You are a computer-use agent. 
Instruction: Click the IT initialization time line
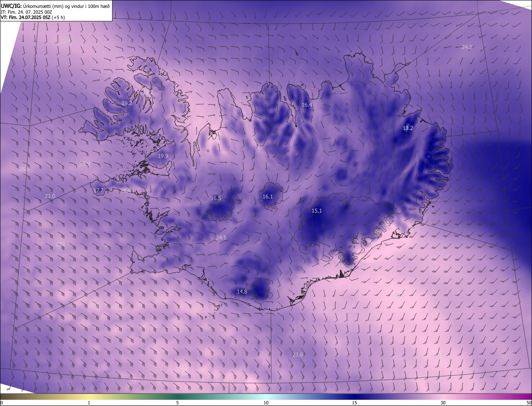pyautogui.click(x=27, y=12)
